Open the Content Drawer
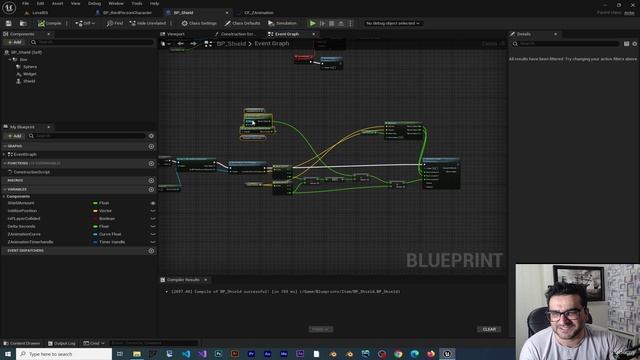This screenshot has height=360, width=640. point(22,343)
